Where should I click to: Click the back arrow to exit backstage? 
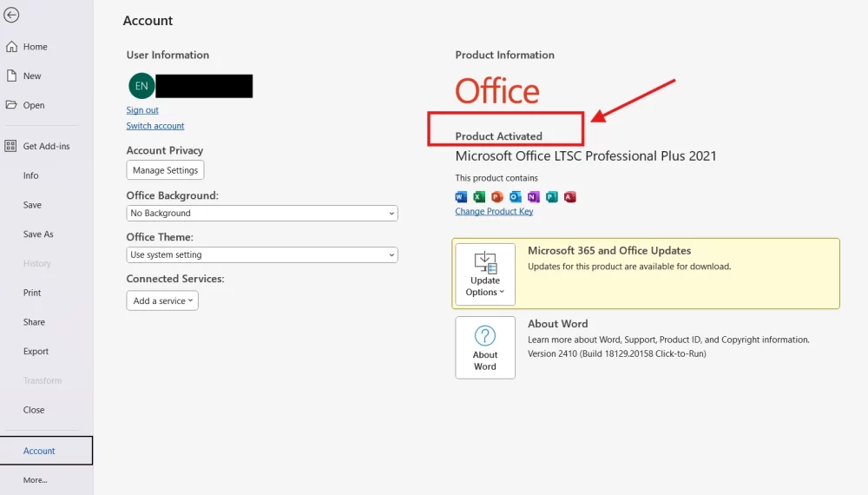pos(12,15)
